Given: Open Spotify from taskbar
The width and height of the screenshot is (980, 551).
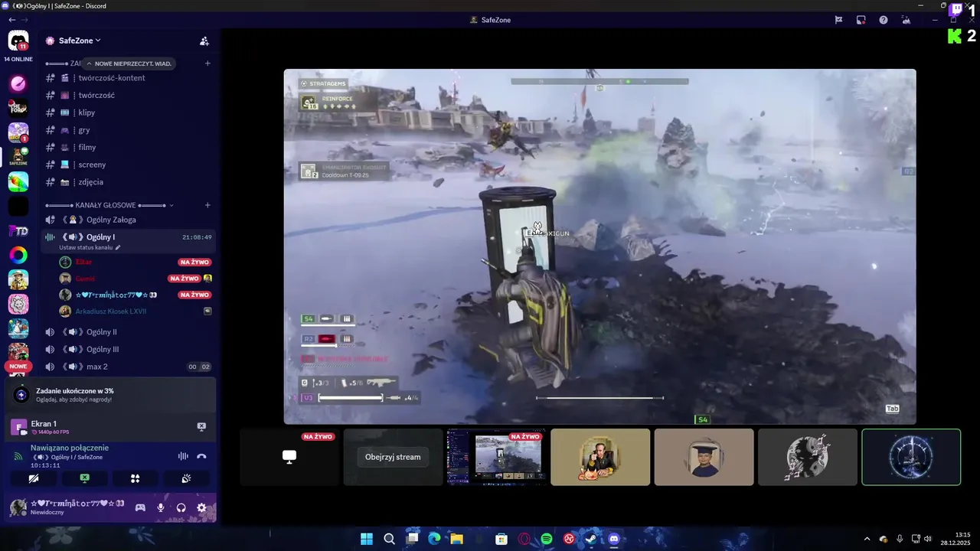Looking at the screenshot, I should pyautogui.click(x=547, y=539).
